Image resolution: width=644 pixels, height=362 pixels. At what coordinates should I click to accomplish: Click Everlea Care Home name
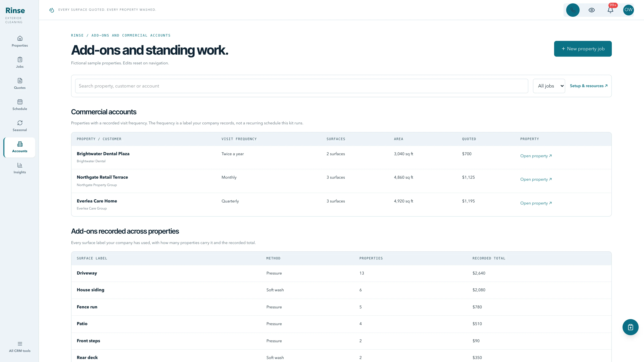(97, 201)
